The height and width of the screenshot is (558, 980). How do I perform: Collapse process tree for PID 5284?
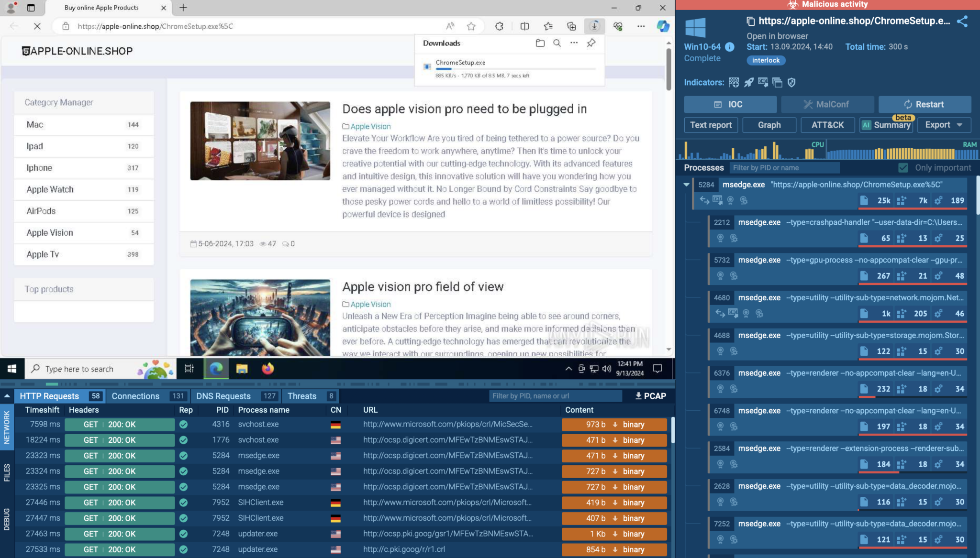tap(686, 185)
